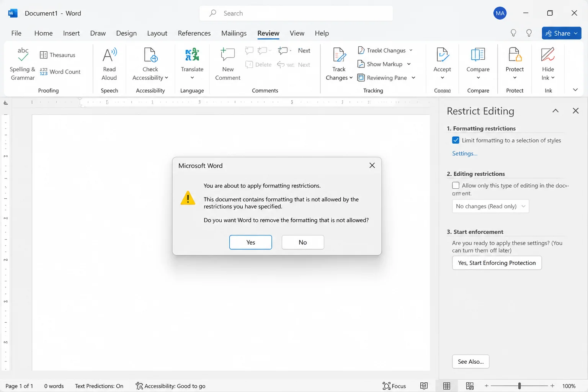Click the Share button
588x392 pixels.
pyautogui.click(x=562, y=33)
